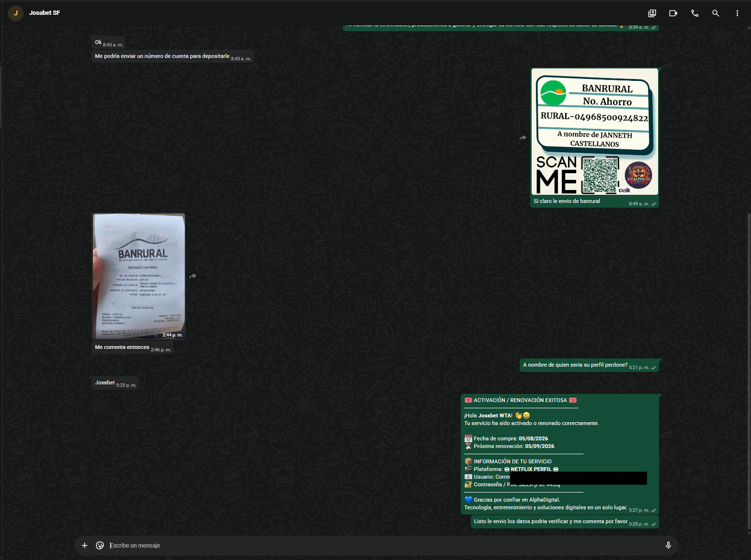Click the caption 'Si claro le envio de banrural'

(x=567, y=202)
